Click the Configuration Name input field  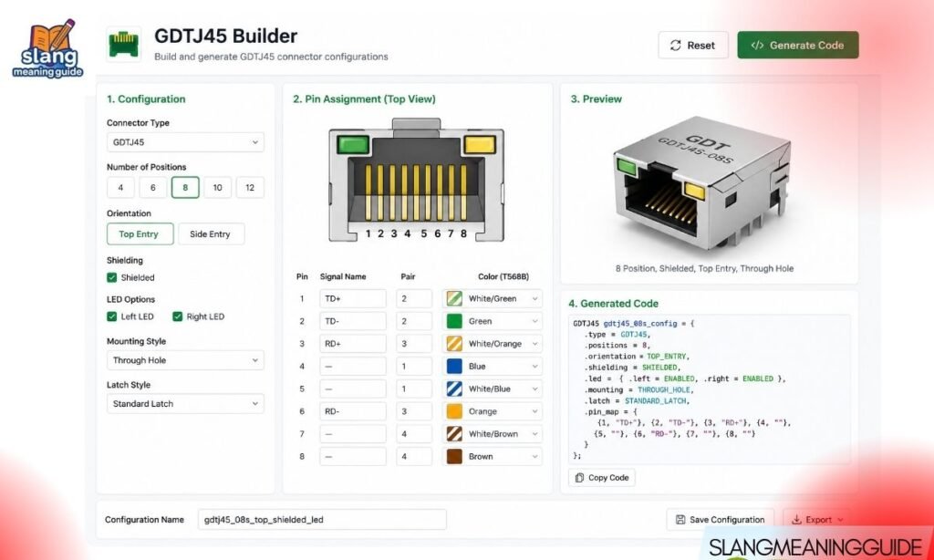(322, 520)
